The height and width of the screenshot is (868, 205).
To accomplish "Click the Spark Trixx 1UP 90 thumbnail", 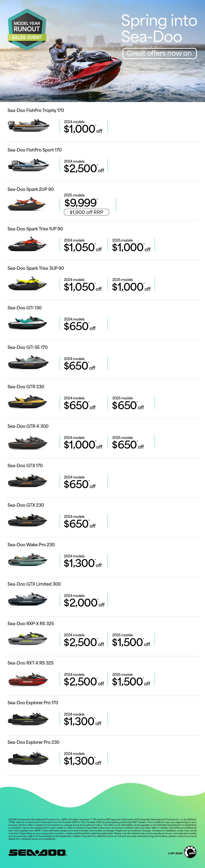I will [27, 244].
